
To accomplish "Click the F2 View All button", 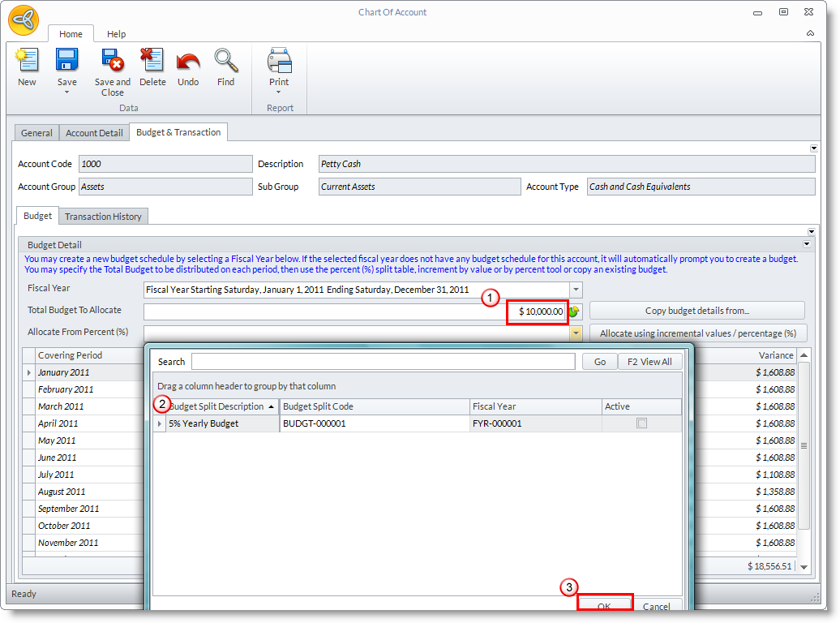I will tap(650, 362).
